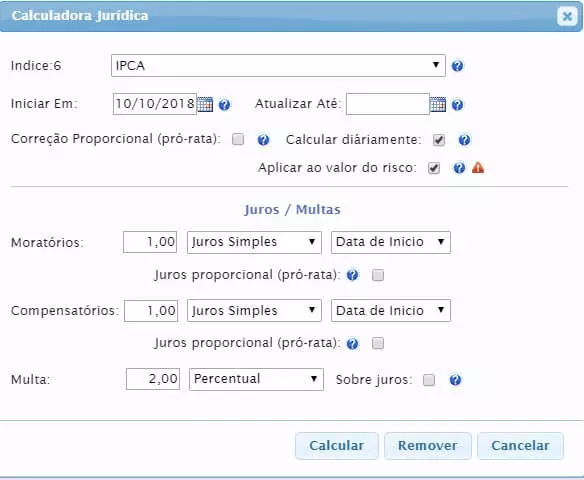Open Compensatórios Data de Inicio dropdown
Image resolution: width=584 pixels, height=480 pixels.
[391, 311]
